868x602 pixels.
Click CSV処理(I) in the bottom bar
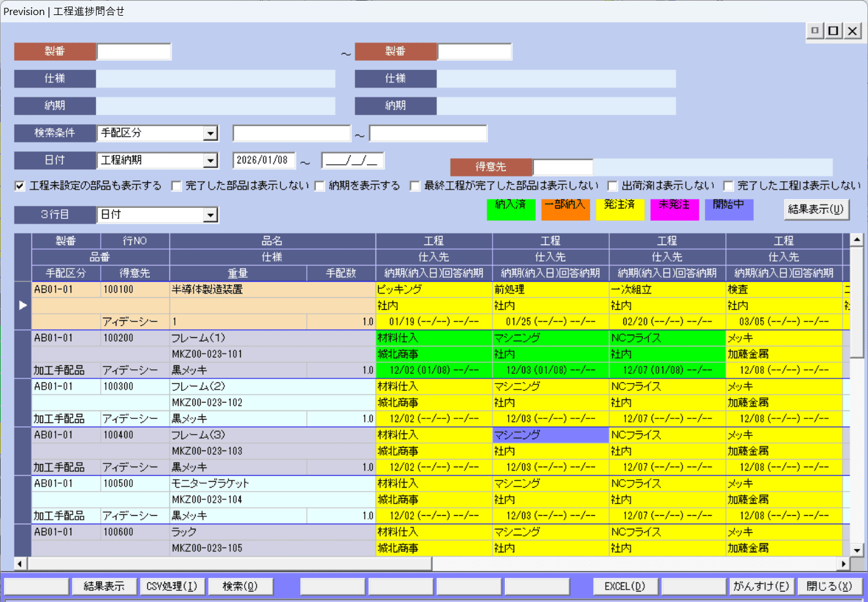(x=172, y=586)
